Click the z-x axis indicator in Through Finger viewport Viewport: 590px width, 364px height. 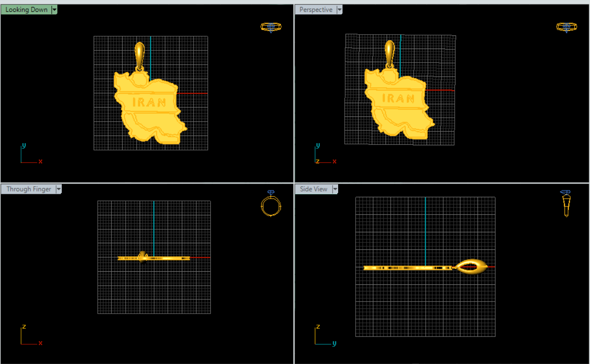[x=30, y=335]
